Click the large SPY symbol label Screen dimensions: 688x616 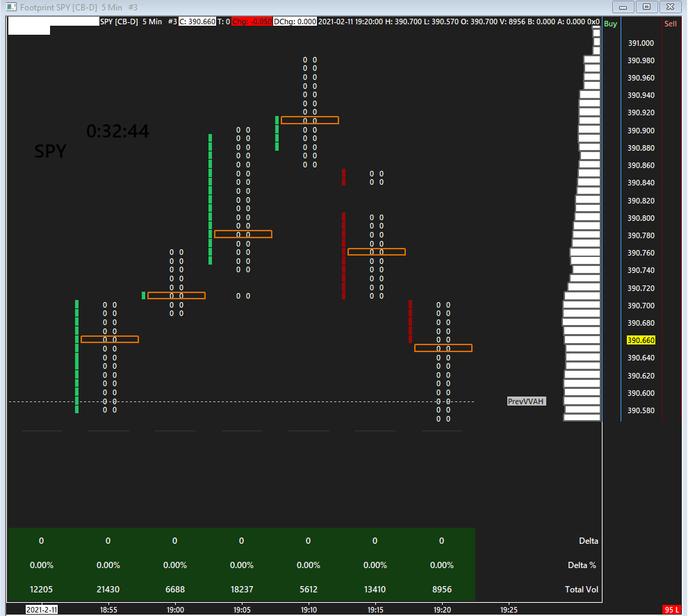[x=51, y=151]
